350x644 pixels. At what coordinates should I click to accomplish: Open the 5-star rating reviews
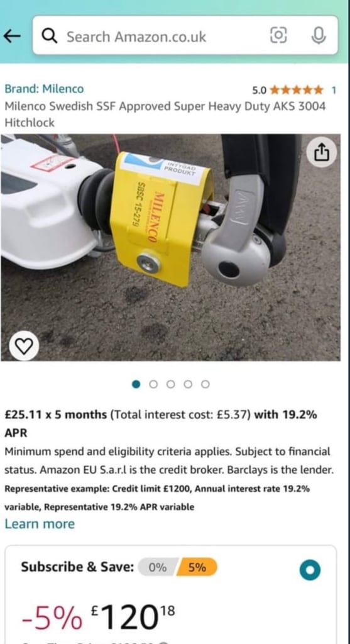(x=297, y=89)
